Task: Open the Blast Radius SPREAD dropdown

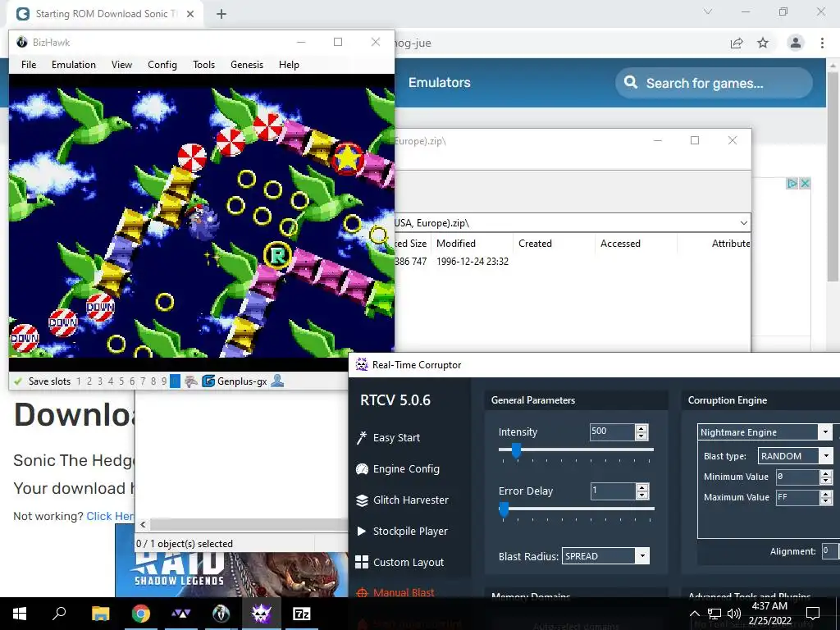Action: point(642,556)
